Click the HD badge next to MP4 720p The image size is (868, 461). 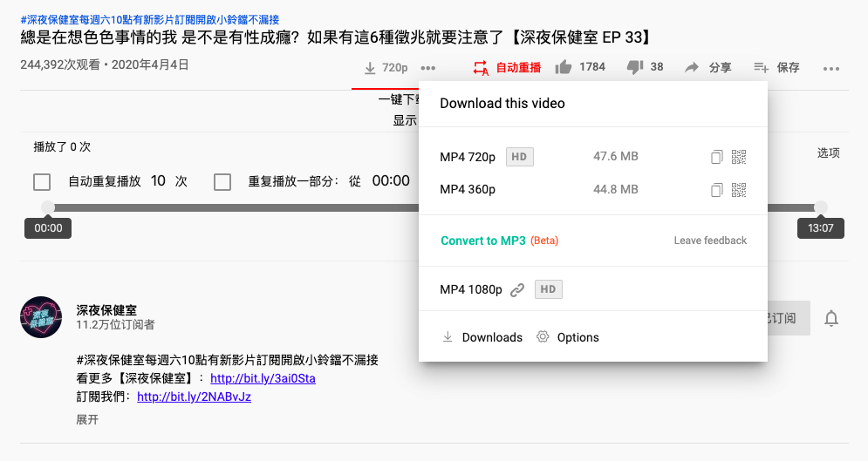[x=520, y=157]
